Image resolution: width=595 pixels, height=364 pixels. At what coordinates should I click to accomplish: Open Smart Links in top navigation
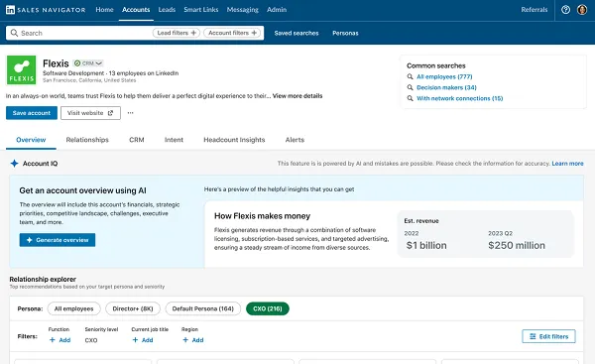point(200,10)
